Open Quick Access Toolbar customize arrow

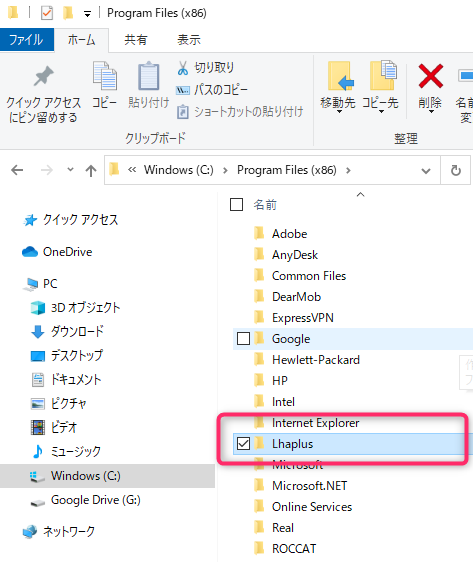87,14
